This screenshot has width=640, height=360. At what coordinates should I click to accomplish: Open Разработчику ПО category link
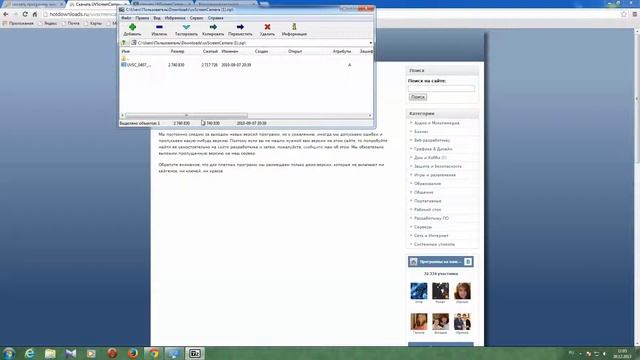(x=431, y=218)
